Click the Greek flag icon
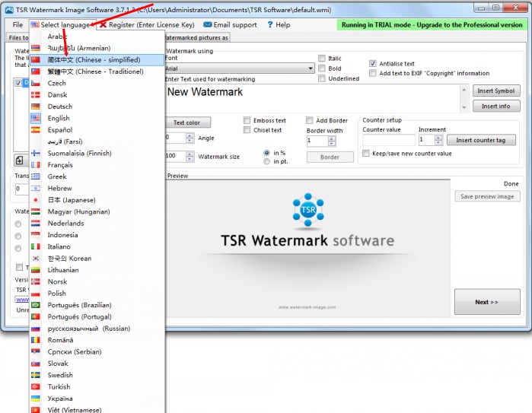 pyautogui.click(x=36, y=176)
